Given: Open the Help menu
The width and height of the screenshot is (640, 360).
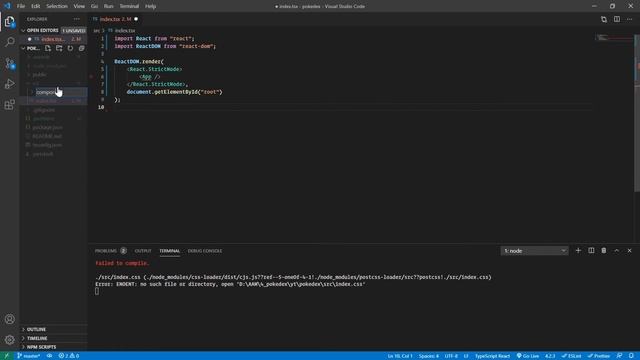Looking at the screenshot, I should (x=151, y=6).
